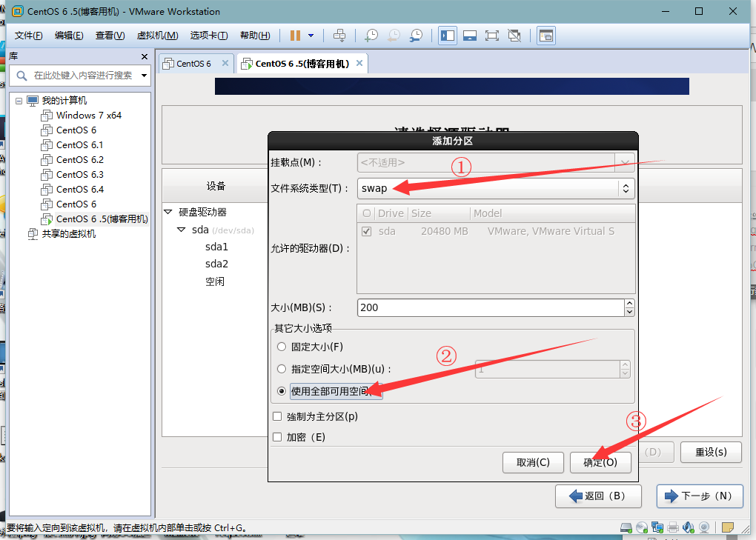Toggle the sda drive checkbox
Viewport: 756px width, 540px height.
(x=366, y=231)
